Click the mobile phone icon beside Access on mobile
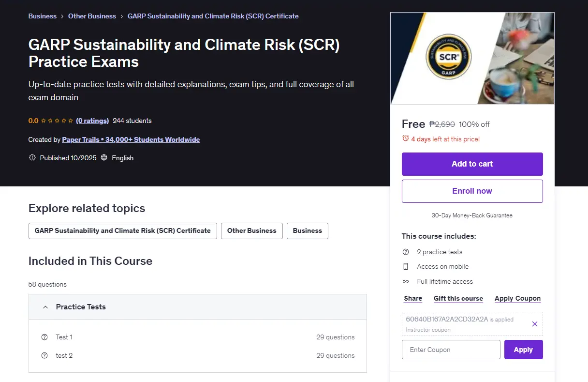This screenshot has height=382, width=588. coord(406,266)
